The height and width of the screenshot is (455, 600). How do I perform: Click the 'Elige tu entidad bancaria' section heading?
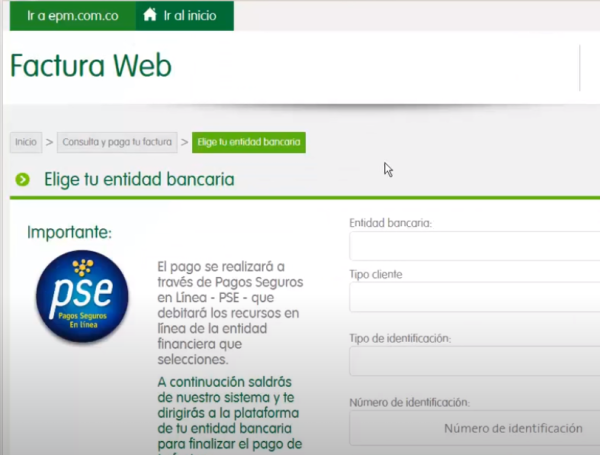pyautogui.click(x=139, y=180)
